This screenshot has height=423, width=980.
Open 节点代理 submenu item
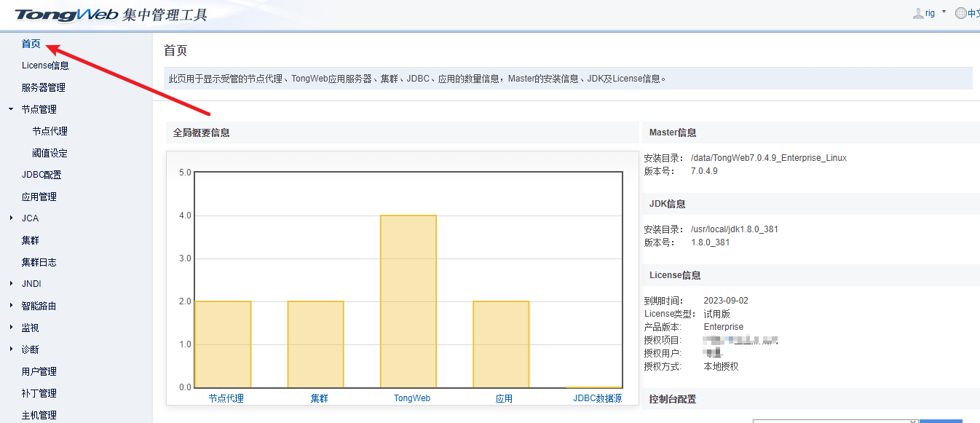click(x=50, y=131)
